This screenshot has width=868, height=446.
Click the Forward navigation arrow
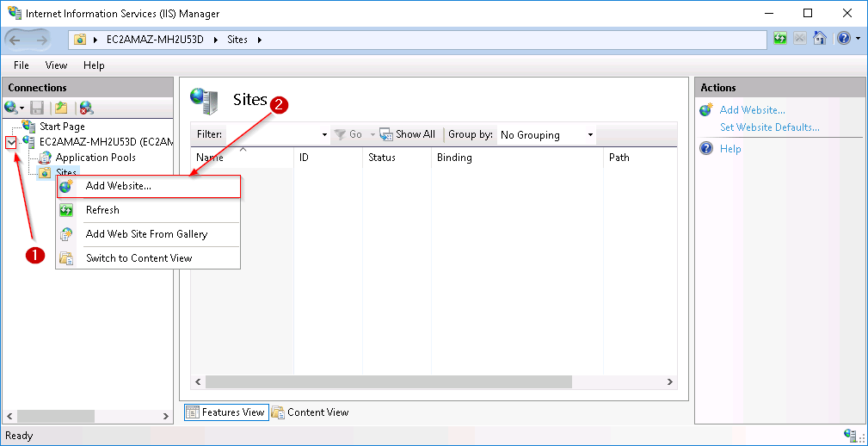point(42,40)
